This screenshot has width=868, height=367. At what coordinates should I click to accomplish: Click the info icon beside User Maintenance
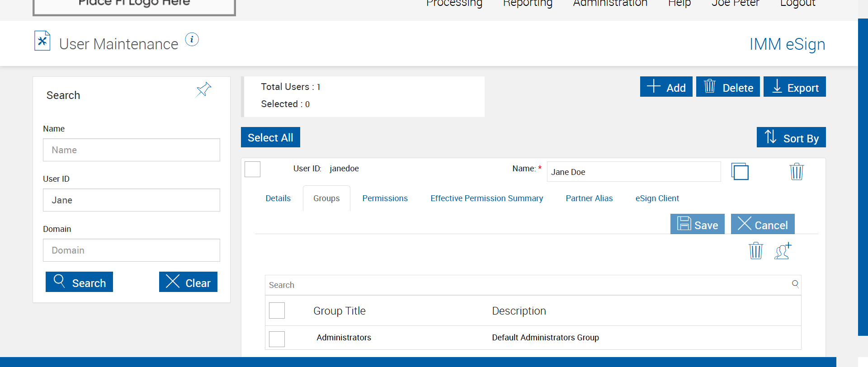192,39
